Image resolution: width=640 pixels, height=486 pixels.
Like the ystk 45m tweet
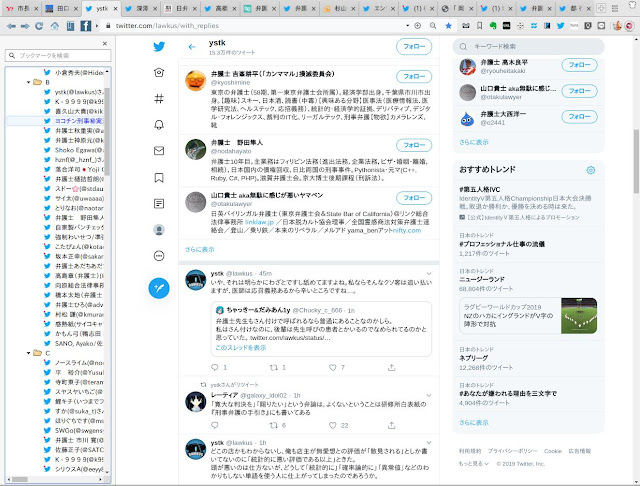pyautogui.click(x=333, y=367)
